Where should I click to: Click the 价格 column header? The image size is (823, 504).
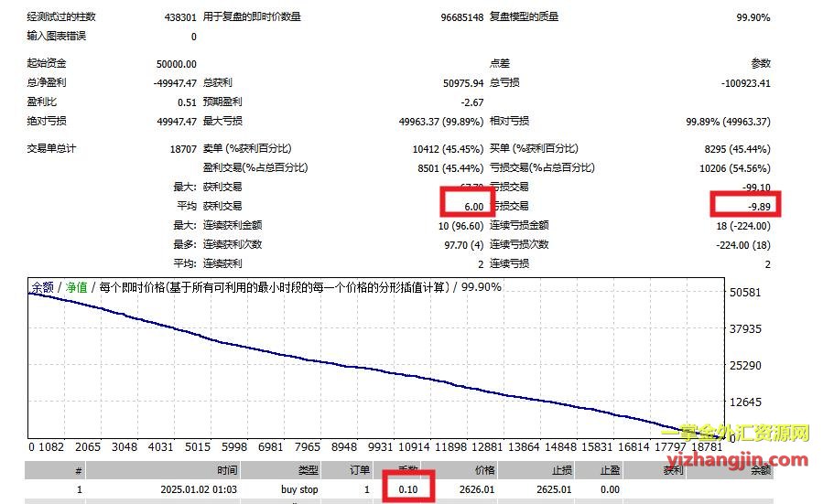click(x=483, y=470)
